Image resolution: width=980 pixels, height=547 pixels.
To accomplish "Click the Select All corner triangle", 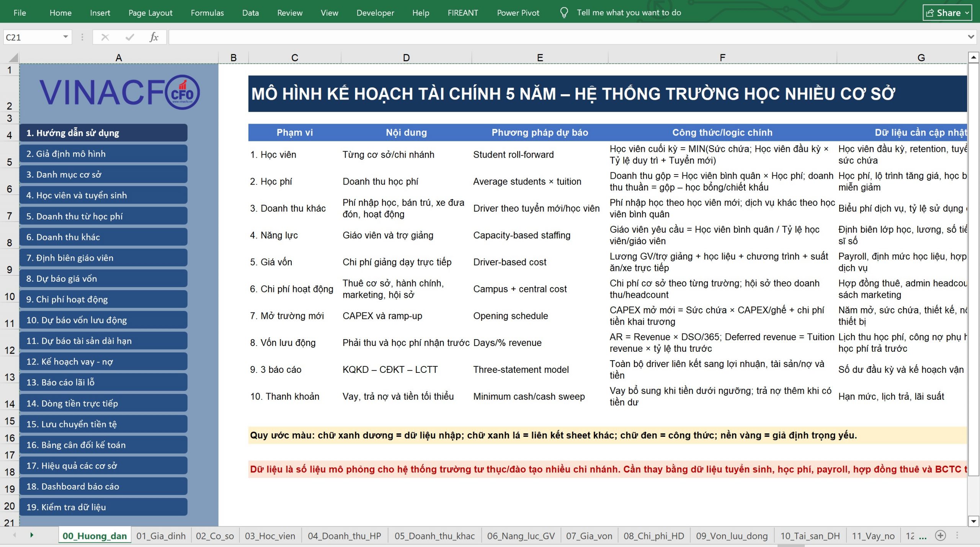I will (13, 58).
